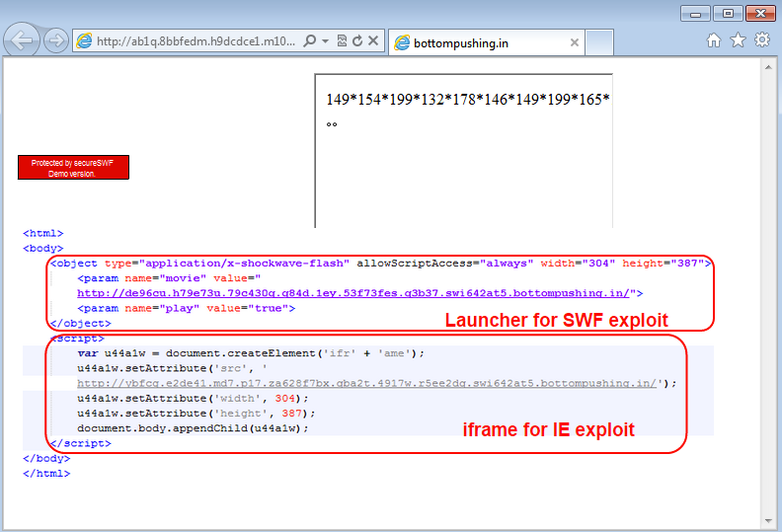Click the var u44a1w createElement line
Image resolution: width=782 pixels, height=532 pixels.
(x=251, y=353)
